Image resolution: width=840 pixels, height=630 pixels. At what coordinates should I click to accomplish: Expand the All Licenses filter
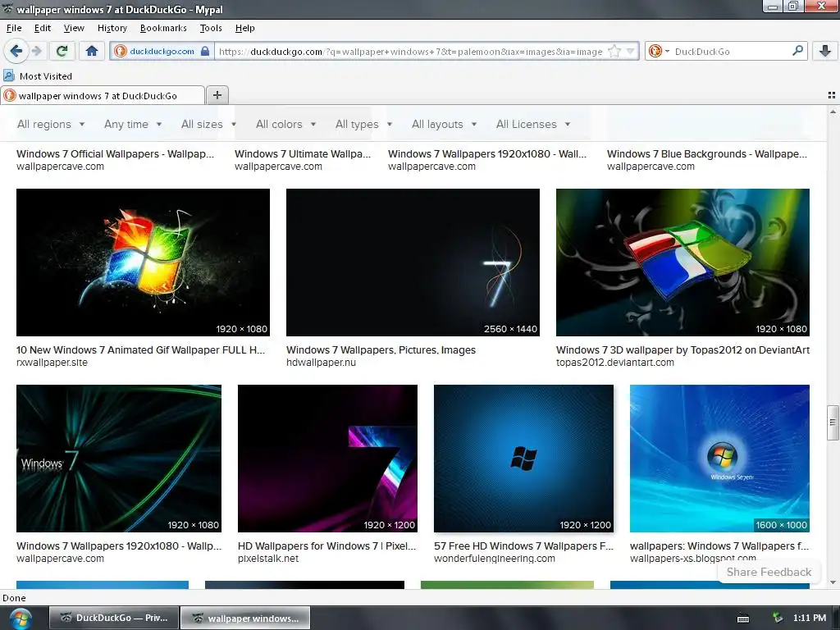tap(533, 124)
